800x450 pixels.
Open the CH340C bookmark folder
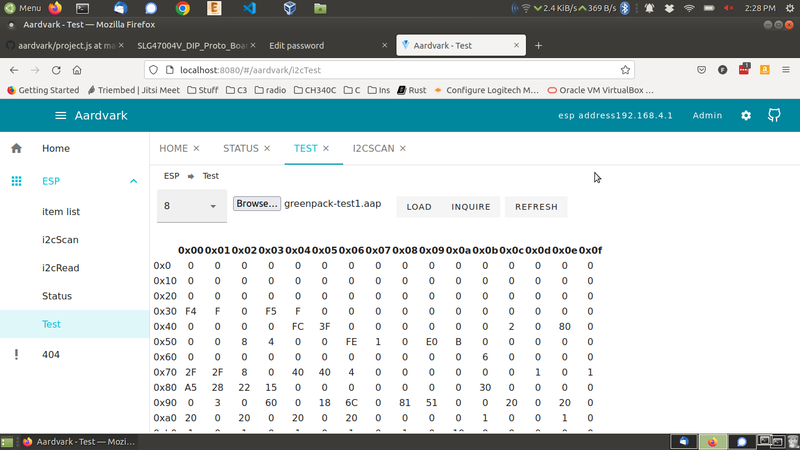tap(315, 90)
